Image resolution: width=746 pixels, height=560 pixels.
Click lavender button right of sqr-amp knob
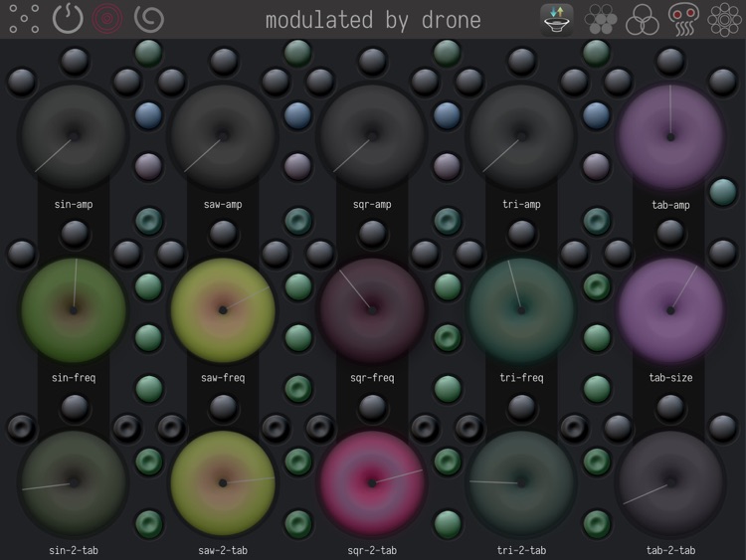click(x=448, y=166)
